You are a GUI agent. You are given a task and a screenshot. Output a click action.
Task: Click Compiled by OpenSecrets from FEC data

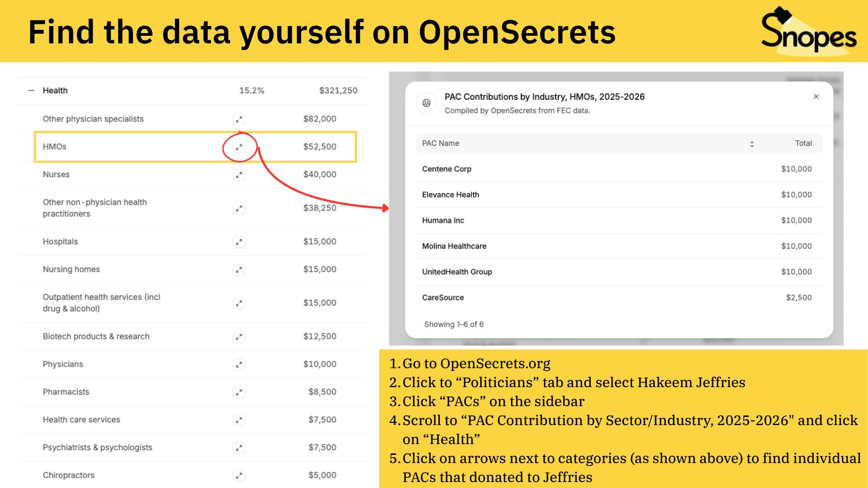(518, 111)
